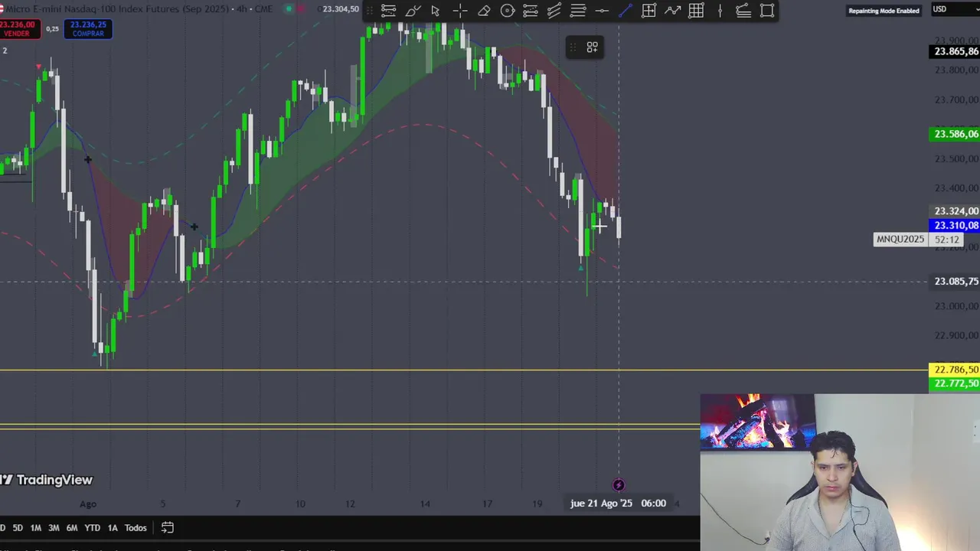The image size is (980, 551).
Task: Click the purple lightning event marker
Action: pyautogui.click(x=619, y=485)
